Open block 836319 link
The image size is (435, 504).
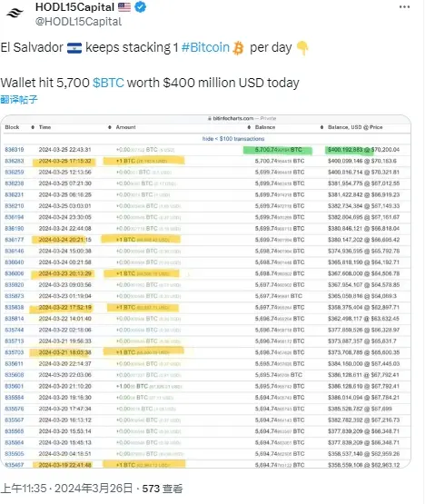pyautogui.click(x=15, y=150)
